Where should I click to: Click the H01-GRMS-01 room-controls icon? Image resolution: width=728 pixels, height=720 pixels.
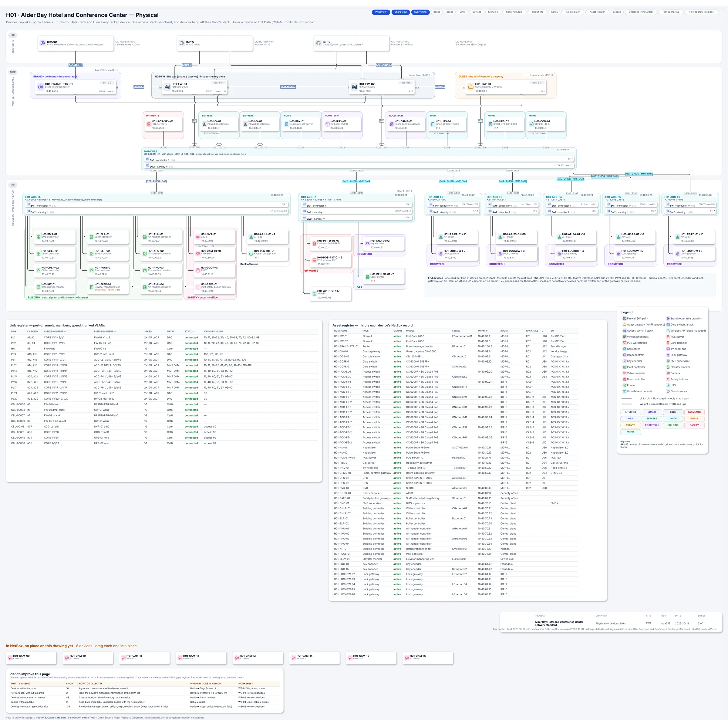tap(392, 124)
